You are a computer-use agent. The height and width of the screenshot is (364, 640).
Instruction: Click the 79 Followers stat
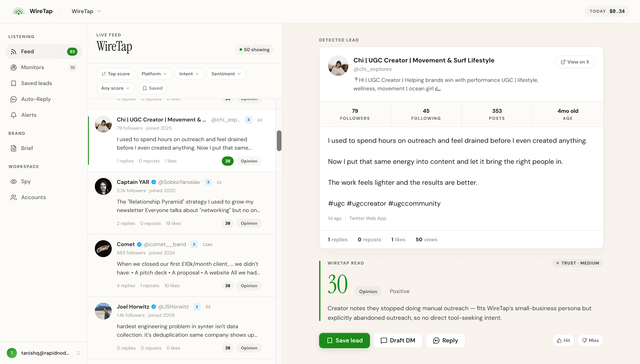(x=355, y=114)
